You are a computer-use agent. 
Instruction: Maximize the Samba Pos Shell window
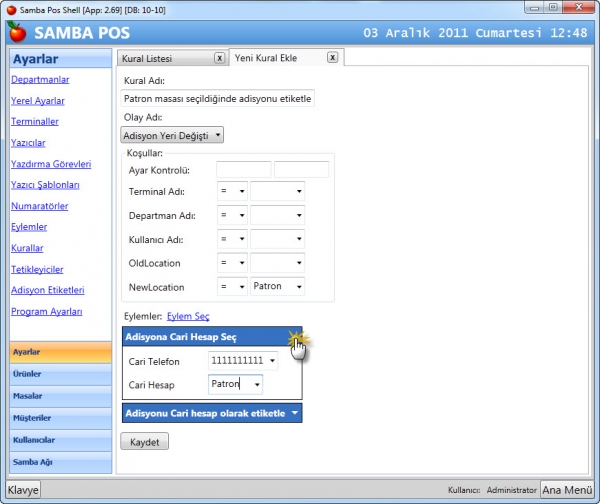click(553, 7)
